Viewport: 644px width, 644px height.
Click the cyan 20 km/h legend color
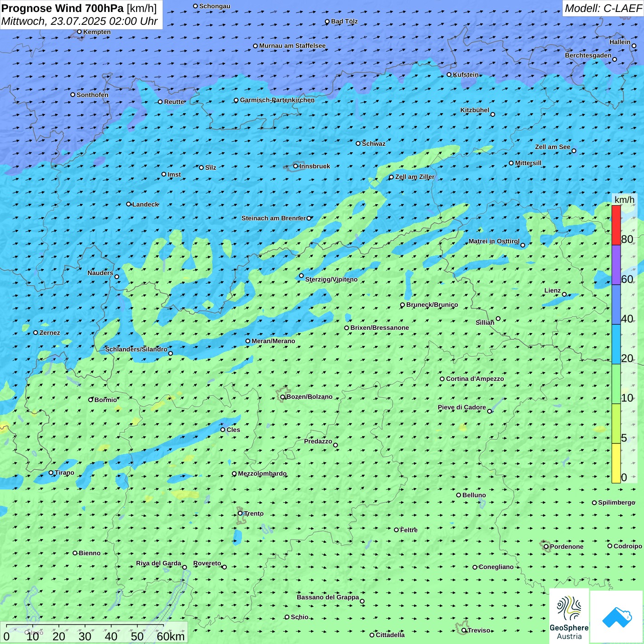(616, 345)
